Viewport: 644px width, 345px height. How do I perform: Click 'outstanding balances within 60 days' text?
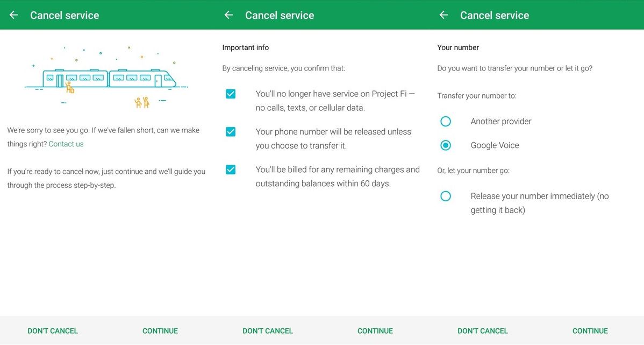click(x=323, y=184)
